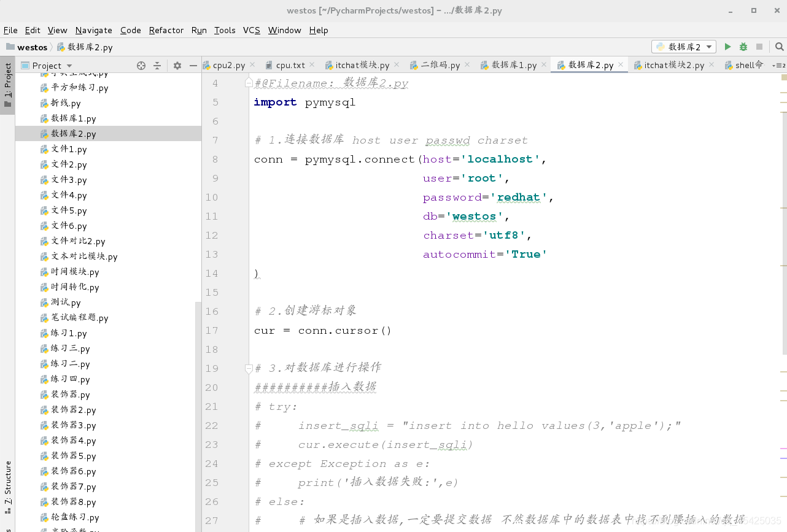
Task: Open Search Everywhere magnifier
Action: coord(779,47)
